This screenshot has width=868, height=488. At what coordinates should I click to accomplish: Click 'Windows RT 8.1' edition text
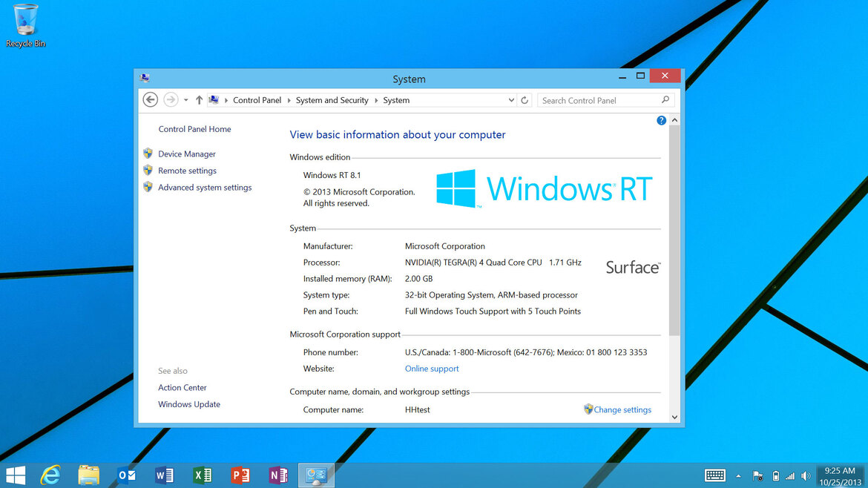point(332,175)
